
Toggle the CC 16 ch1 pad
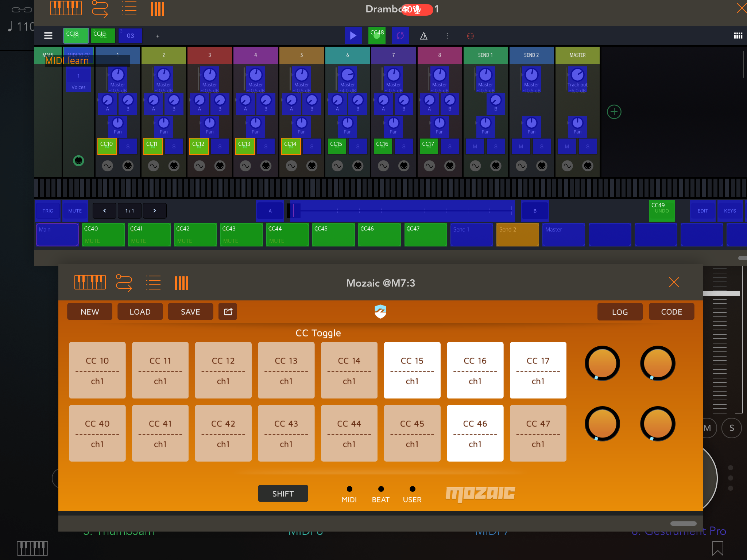(475, 370)
